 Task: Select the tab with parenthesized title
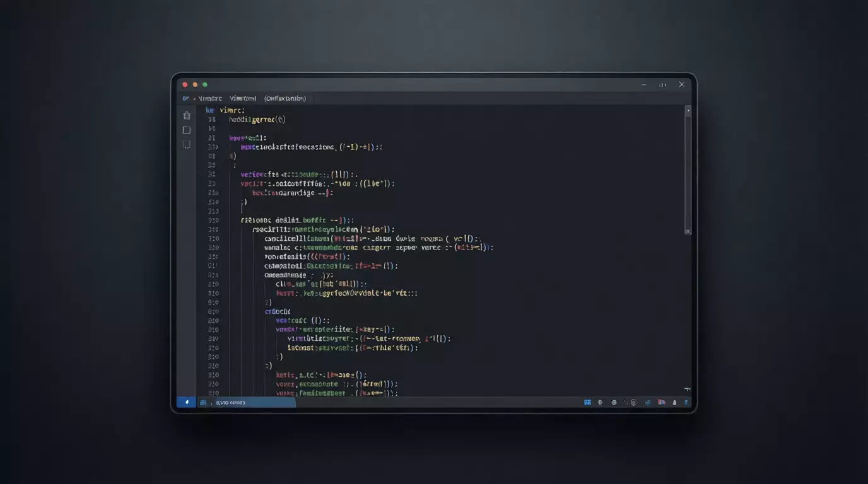tap(284, 98)
